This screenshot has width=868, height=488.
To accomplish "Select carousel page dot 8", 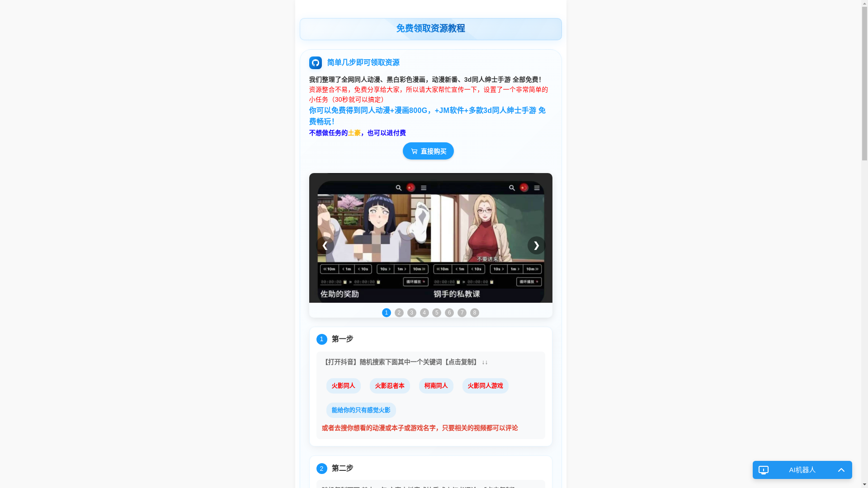I will point(475,313).
